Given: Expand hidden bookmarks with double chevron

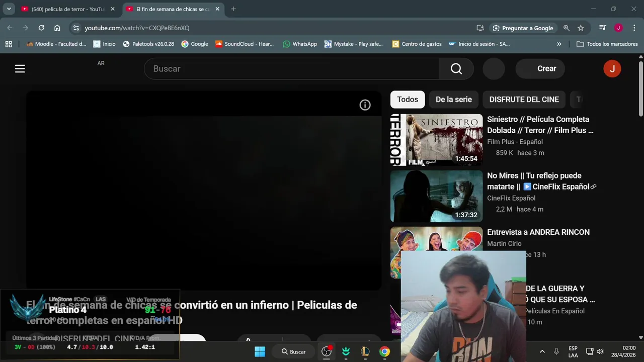Looking at the screenshot, I should pos(559,44).
